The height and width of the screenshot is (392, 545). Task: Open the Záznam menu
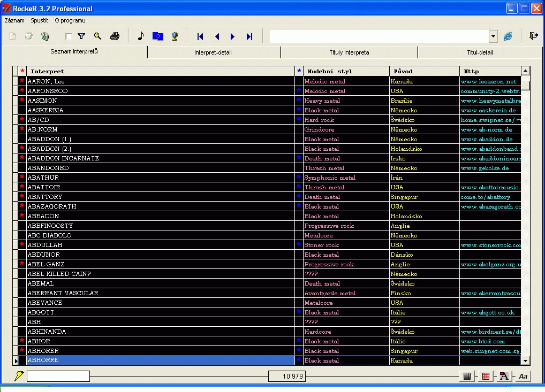tap(14, 20)
